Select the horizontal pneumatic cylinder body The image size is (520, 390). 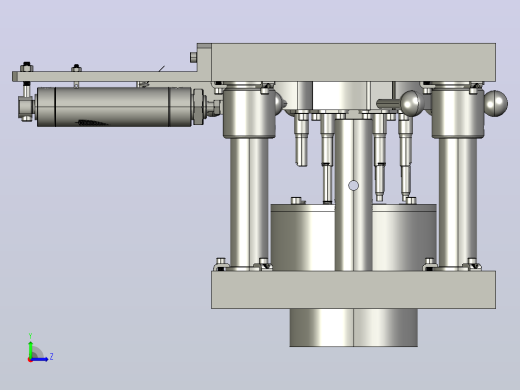pos(114,107)
